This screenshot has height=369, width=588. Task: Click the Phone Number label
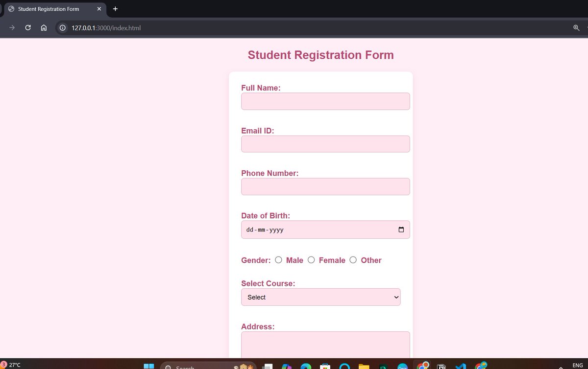tap(270, 173)
